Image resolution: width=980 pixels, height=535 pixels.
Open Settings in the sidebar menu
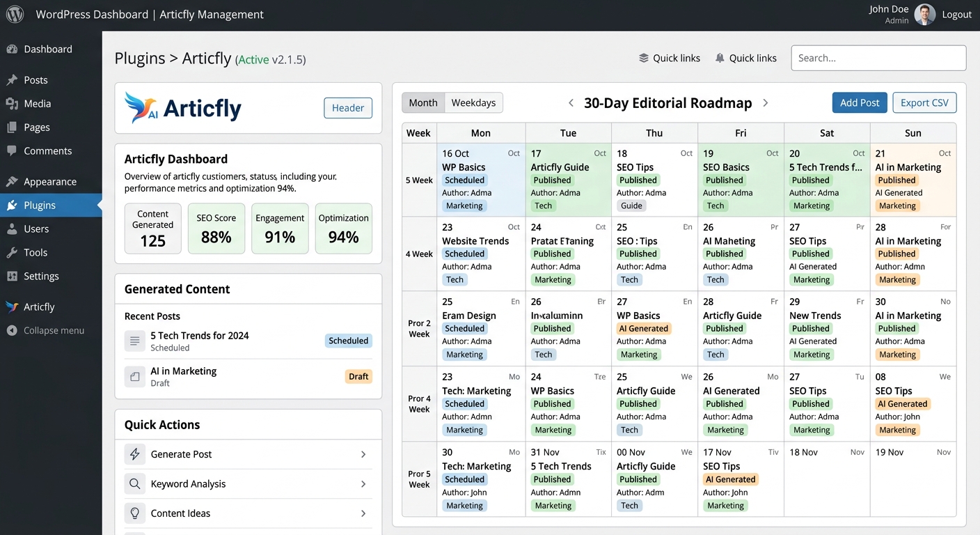tap(51, 277)
